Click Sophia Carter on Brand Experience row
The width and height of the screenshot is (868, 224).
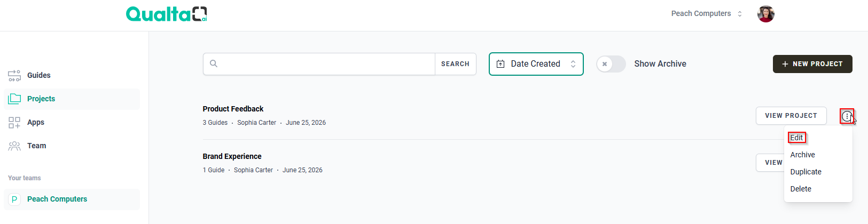click(253, 170)
